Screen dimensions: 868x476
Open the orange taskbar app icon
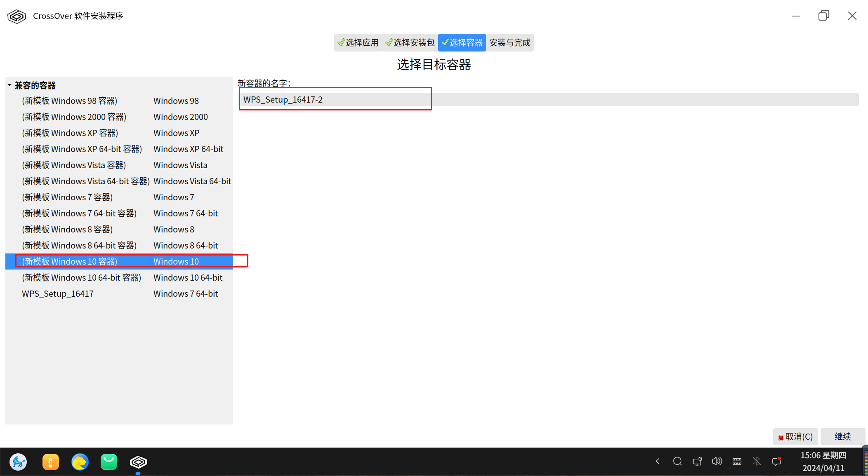point(51,462)
